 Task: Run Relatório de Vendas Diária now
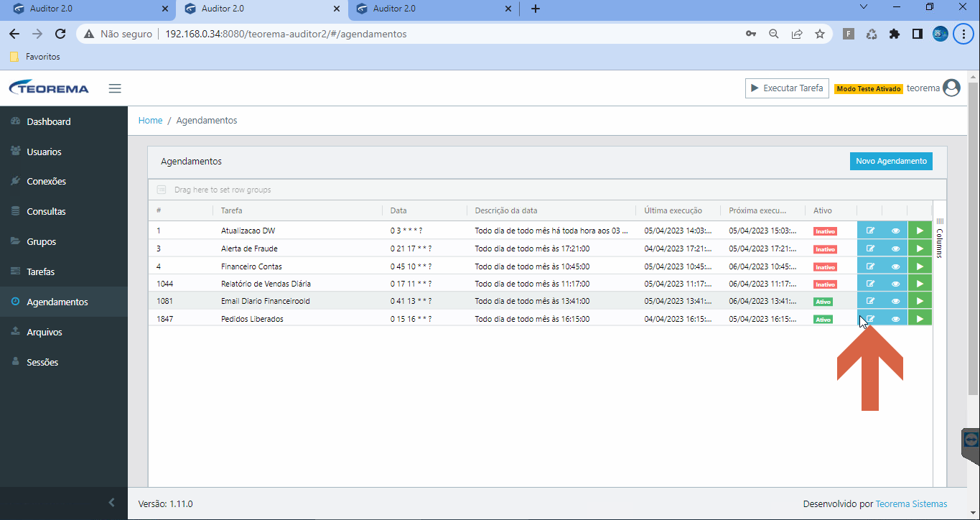[x=920, y=284]
